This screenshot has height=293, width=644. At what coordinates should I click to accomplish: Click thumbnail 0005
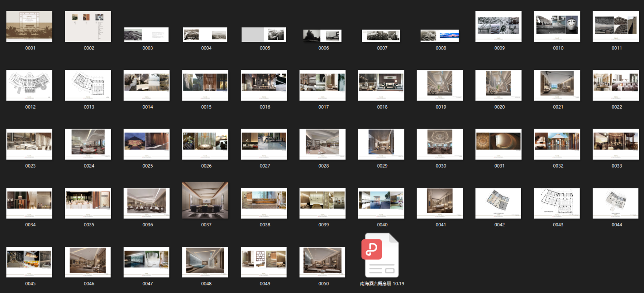[x=264, y=35]
